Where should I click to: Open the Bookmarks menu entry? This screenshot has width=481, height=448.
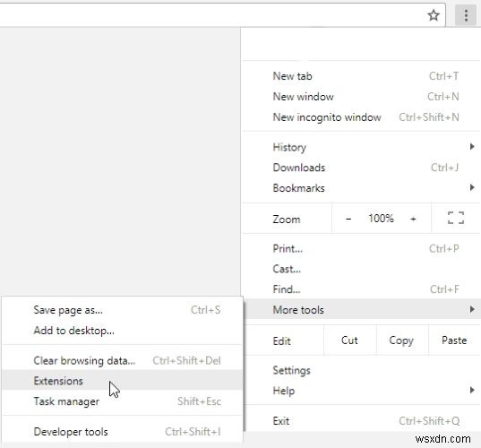click(x=362, y=188)
